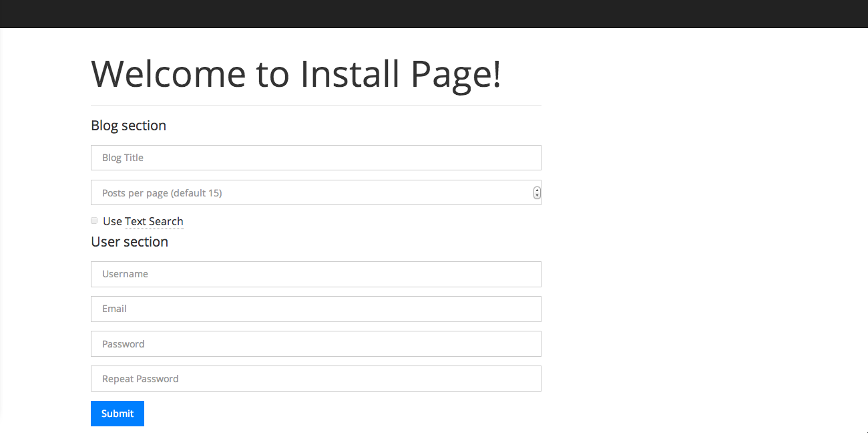This screenshot has width=868, height=433.
Task: Focus the Posts per page number field
Action: point(316,192)
